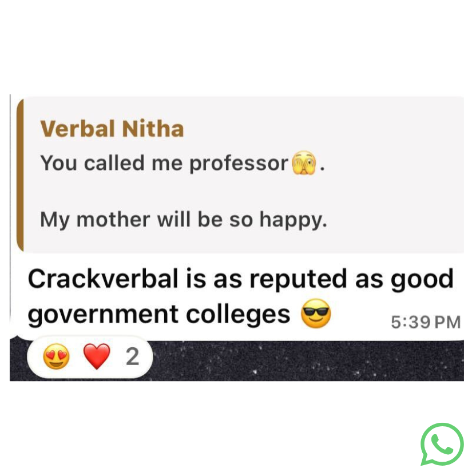Open the quoted Verbal Nitha reply

point(240,174)
